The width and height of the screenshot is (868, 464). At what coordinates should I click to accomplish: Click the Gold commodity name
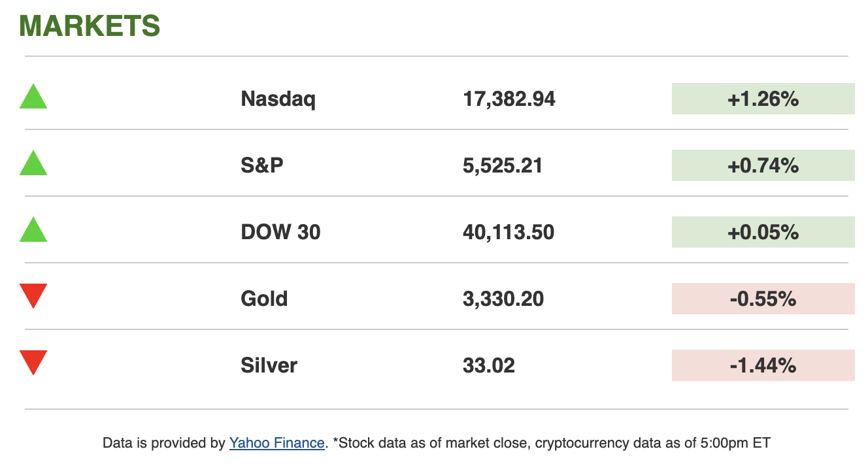click(x=264, y=299)
